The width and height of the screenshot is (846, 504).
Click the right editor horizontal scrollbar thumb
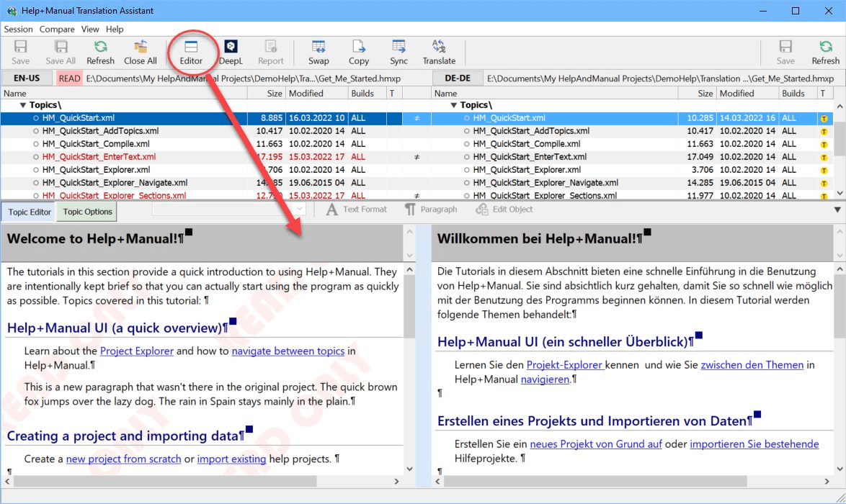point(595,481)
